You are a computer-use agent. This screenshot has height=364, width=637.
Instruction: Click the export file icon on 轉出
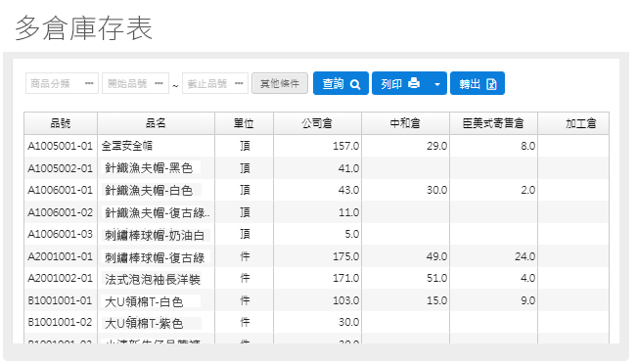pos(491,84)
